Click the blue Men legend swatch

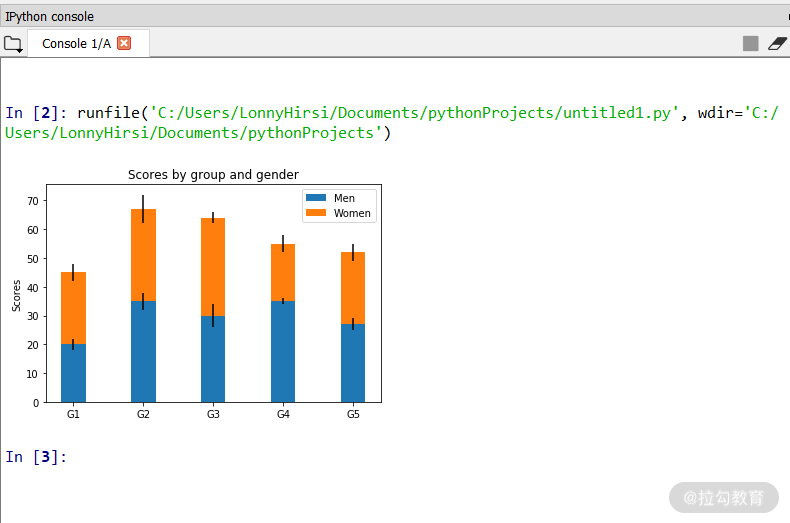tap(316, 198)
